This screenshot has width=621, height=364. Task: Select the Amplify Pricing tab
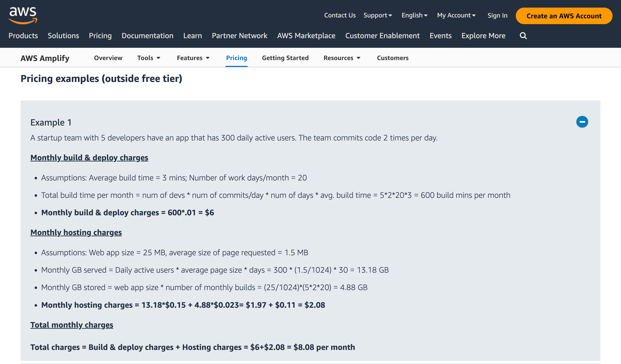tap(237, 58)
